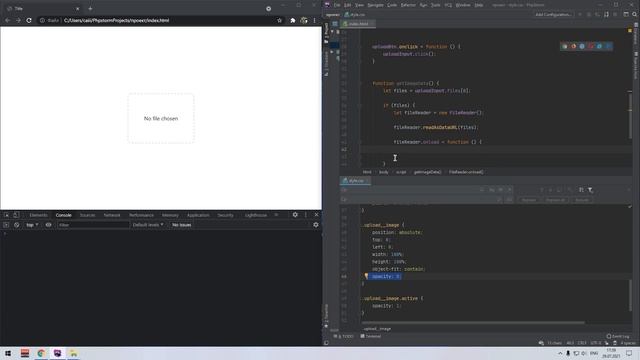Switch to the Security DevTools tab
Viewport: 640px width, 360px height.
[x=225, y=215]
